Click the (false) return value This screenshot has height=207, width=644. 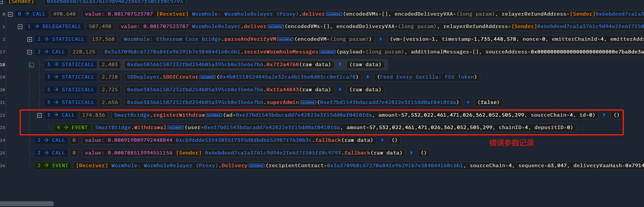pos(488,102)
